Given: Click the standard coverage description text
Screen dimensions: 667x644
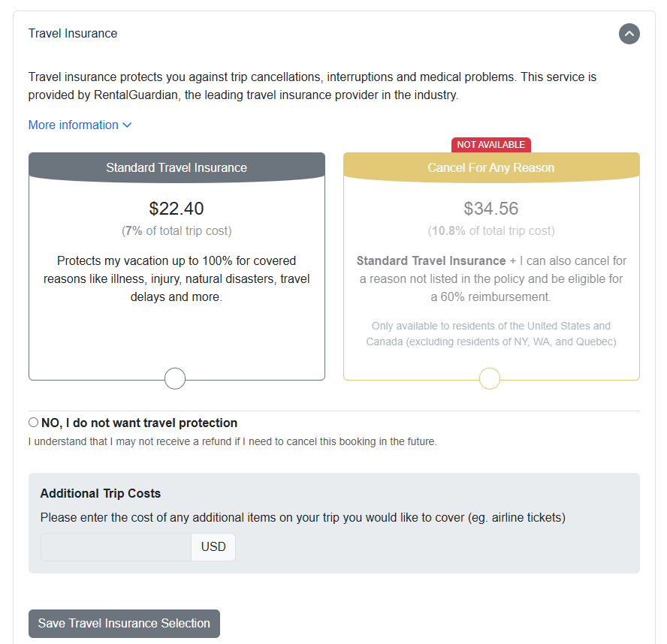Looking at the screenshot, I should point(177,279).
